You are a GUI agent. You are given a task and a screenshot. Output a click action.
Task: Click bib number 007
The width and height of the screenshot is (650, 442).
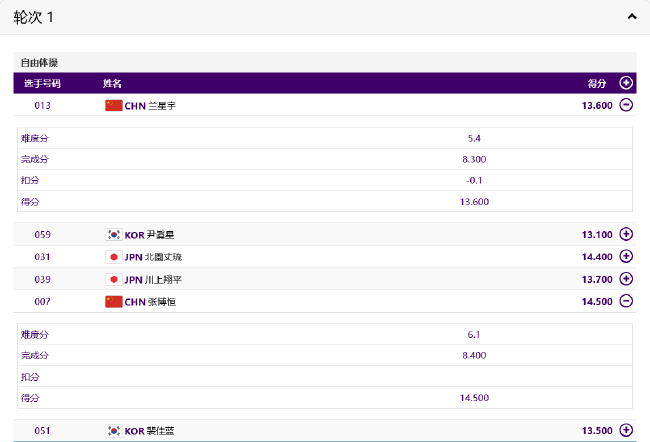click(x=42, y=301)
